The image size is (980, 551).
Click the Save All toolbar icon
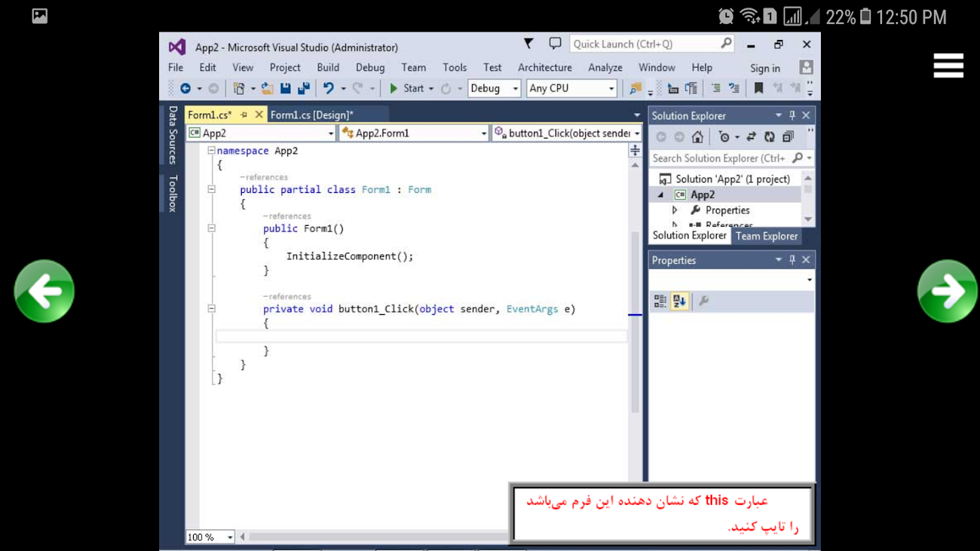click(303, 88)
